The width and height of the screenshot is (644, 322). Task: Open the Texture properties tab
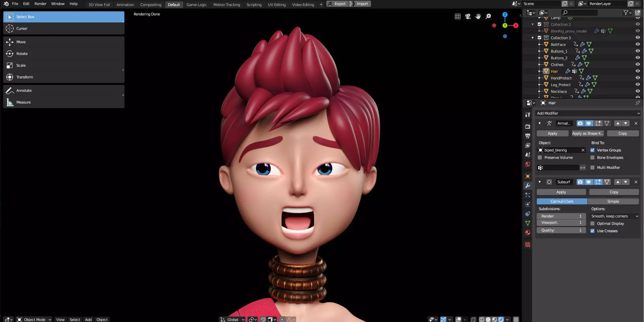click(528, 244)
